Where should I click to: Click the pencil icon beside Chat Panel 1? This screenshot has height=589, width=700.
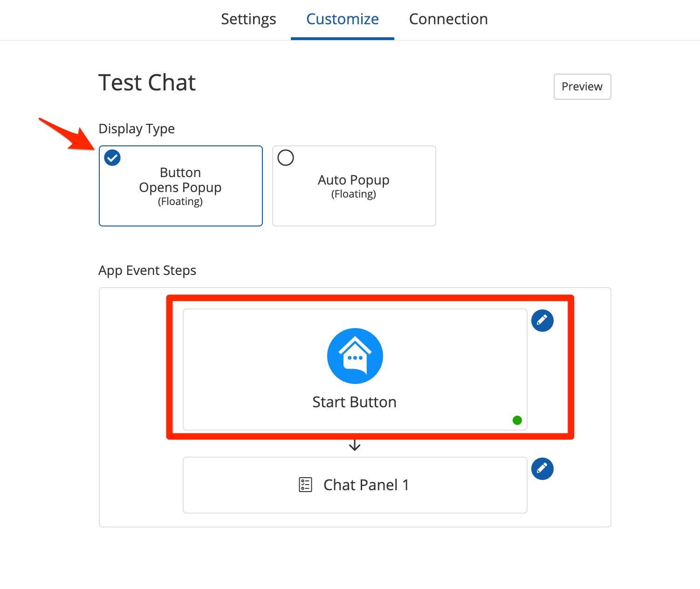pyautogui.click(x=542, y=469)
